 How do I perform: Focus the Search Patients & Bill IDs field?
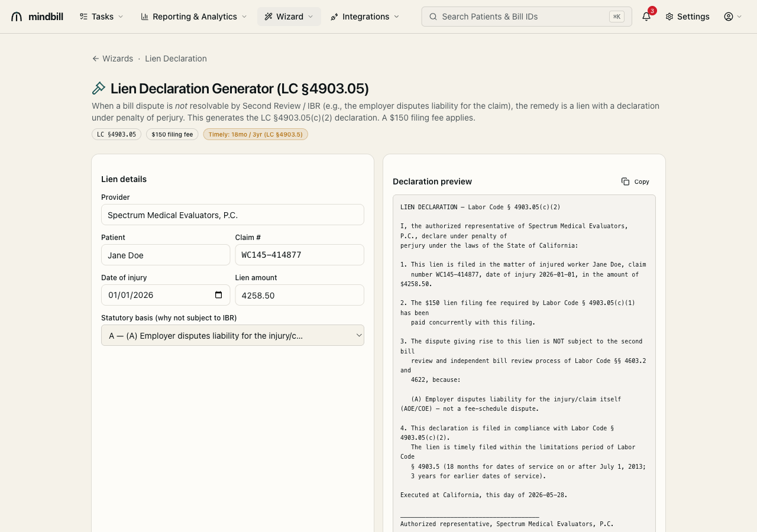point(526,17)
